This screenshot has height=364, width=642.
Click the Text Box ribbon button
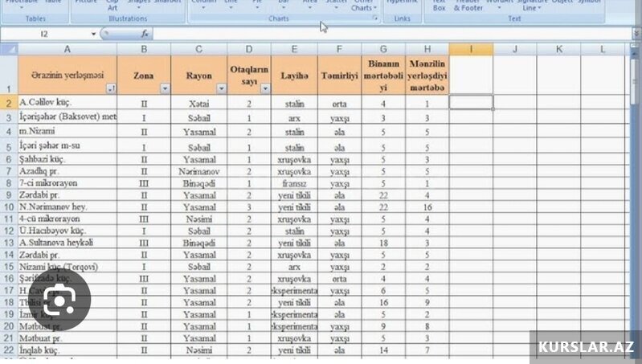click(x=439, y=6)
